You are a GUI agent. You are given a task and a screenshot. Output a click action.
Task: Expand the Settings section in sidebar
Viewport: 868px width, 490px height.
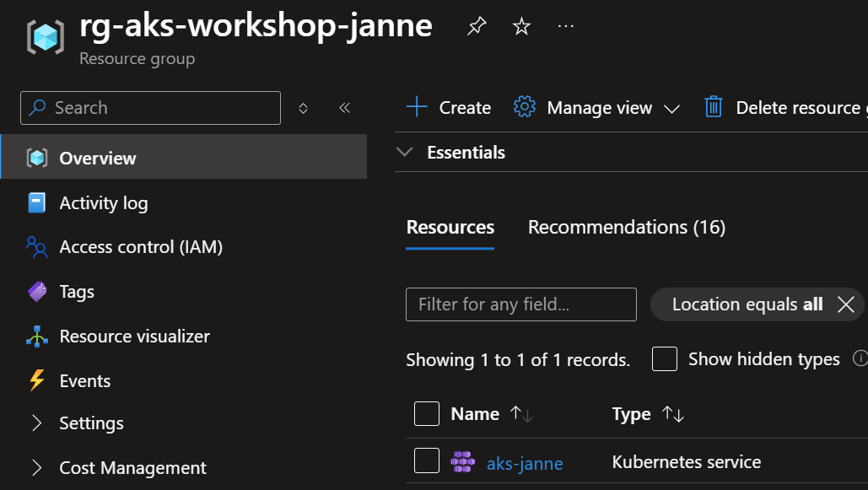click(x=36, y=423)
